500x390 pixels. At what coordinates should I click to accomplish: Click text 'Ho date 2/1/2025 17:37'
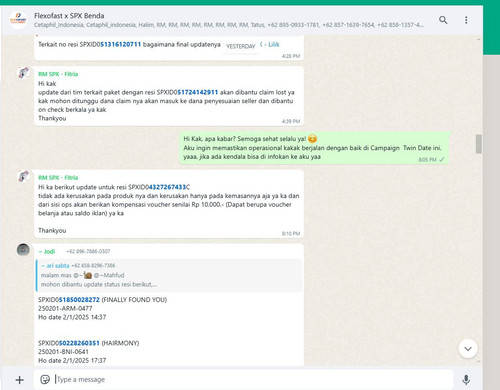(72, 360)
